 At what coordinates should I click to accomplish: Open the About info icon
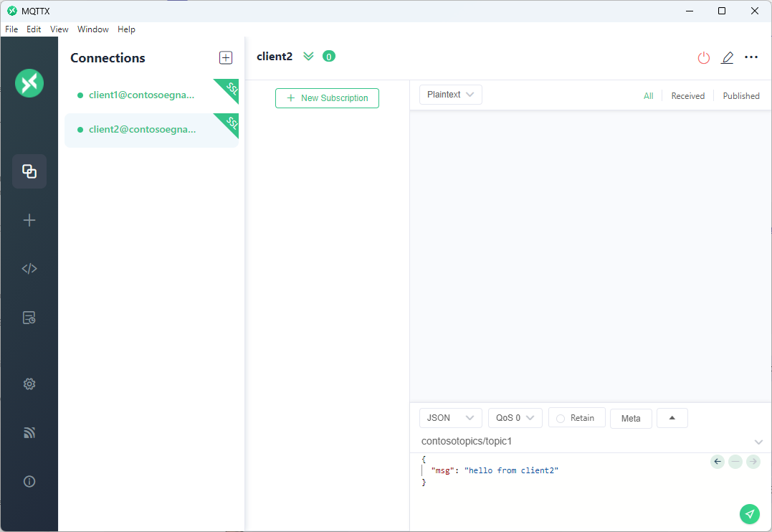click(29, 481)
